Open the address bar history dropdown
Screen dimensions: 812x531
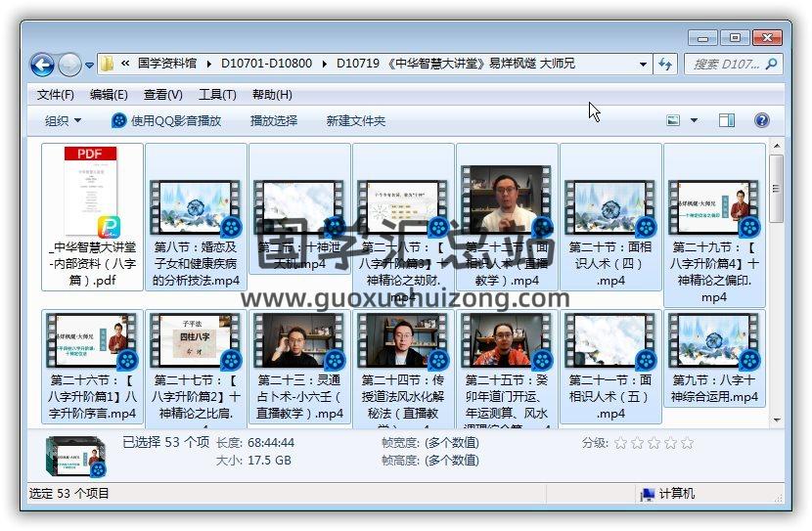tap(643, 65)
